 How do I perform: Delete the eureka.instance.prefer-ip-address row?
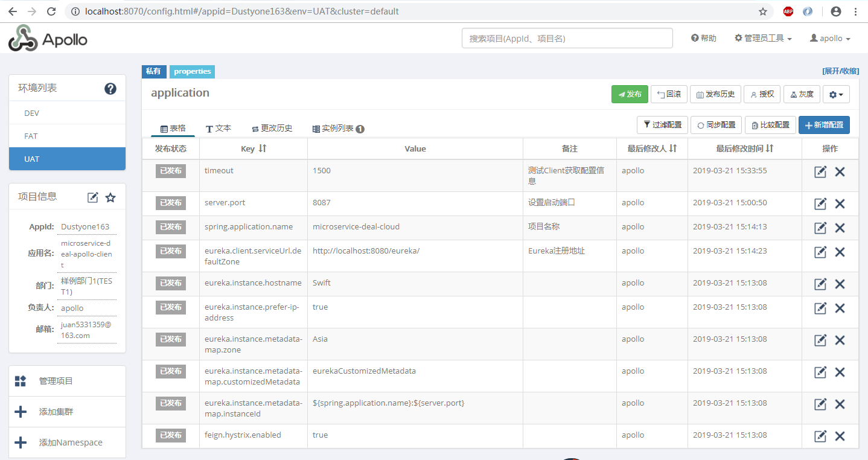pyautogui.click(x=840, y=308)
